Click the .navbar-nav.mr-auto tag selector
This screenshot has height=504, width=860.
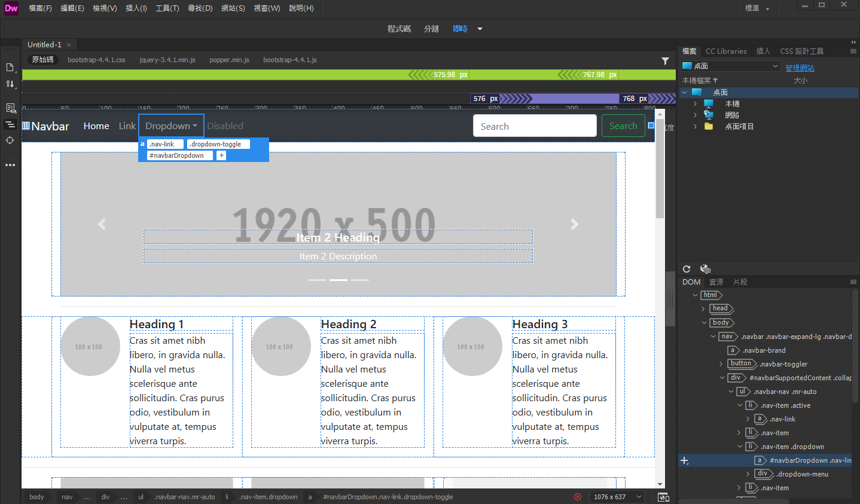tap(184, 497)
